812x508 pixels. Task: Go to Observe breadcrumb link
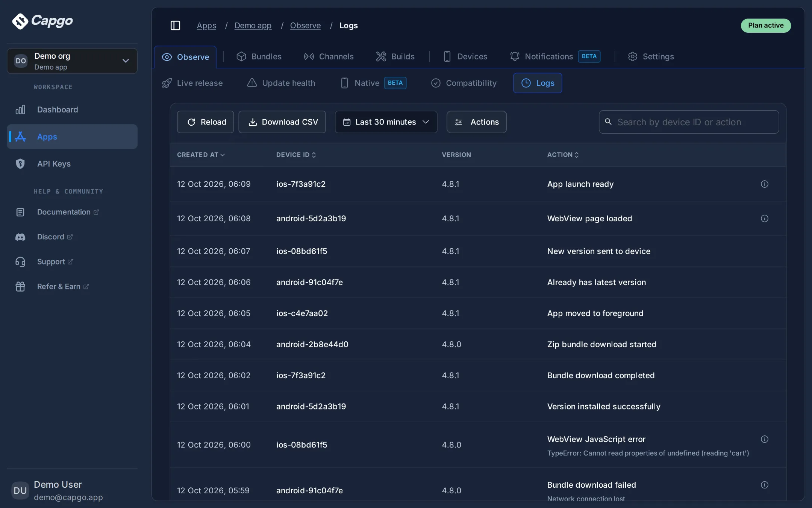[x=305, y=26]
